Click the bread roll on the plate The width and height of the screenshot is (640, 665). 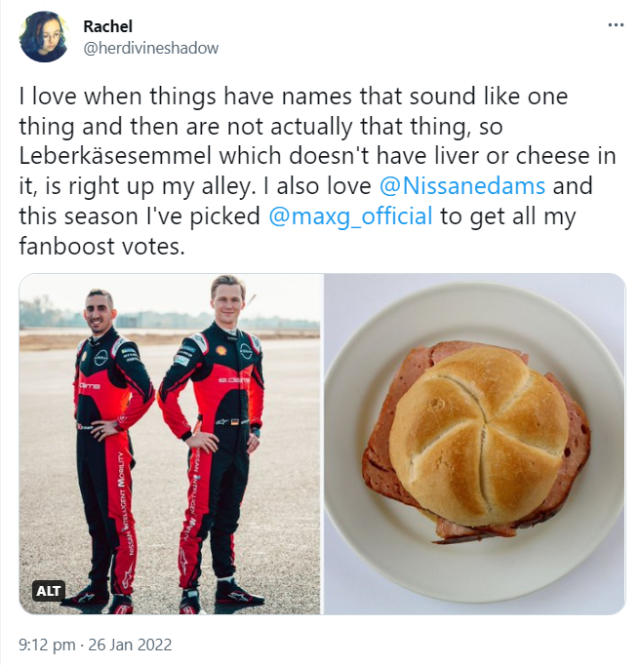[479, 437]
